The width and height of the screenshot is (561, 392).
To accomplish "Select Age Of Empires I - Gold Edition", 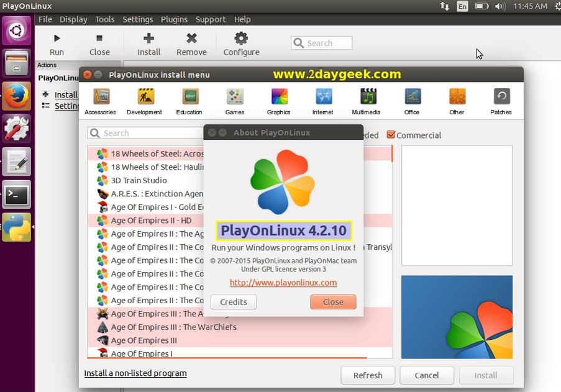I will click(x=146, y=207).
